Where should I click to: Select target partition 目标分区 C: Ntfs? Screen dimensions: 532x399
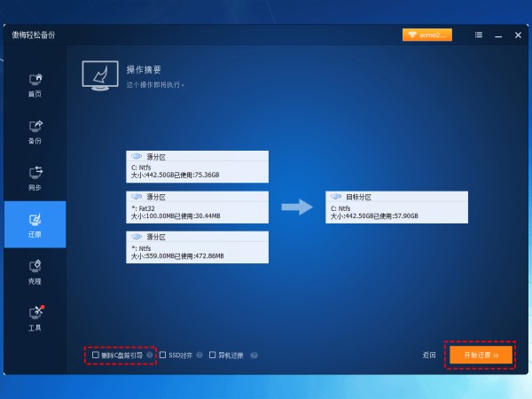pos(396,207)
